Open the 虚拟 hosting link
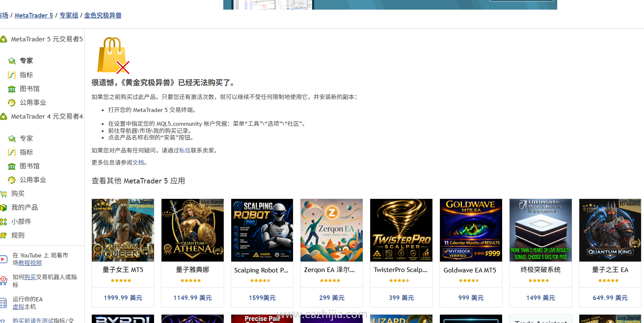This screenshot has width=644, height=323. [x=18, y=307]
